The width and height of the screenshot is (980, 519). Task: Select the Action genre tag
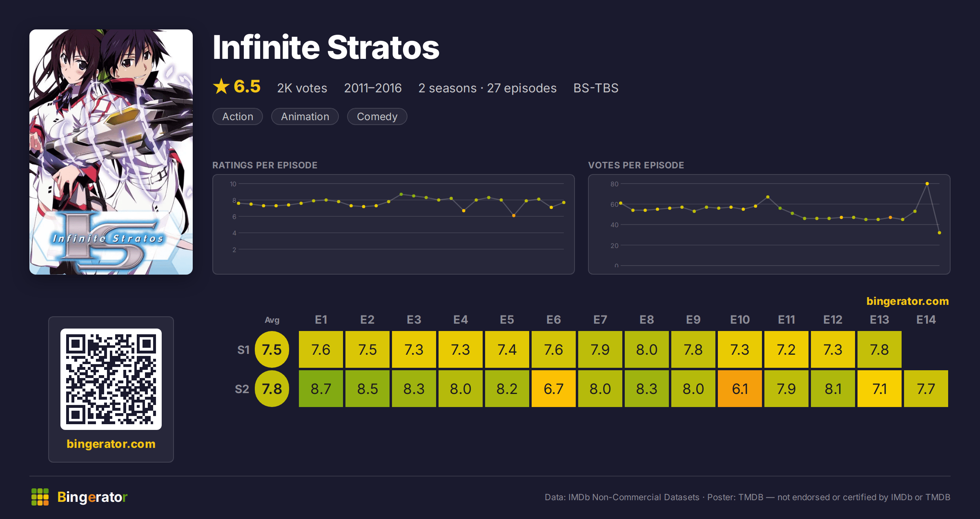(238, 116)
